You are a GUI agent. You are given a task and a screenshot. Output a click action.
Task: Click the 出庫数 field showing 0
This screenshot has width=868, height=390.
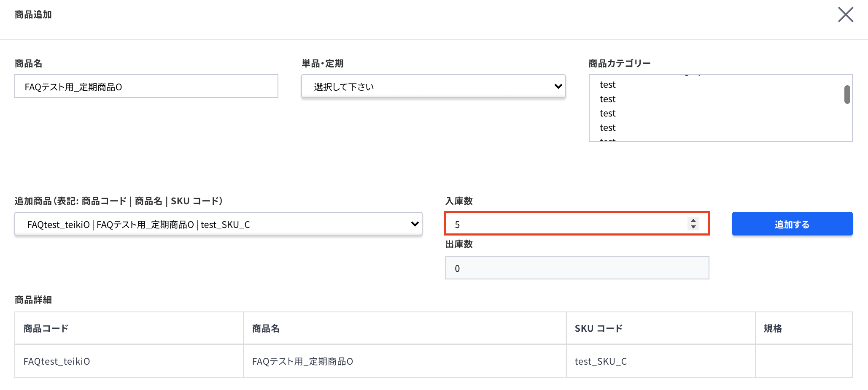click(577, 268)
